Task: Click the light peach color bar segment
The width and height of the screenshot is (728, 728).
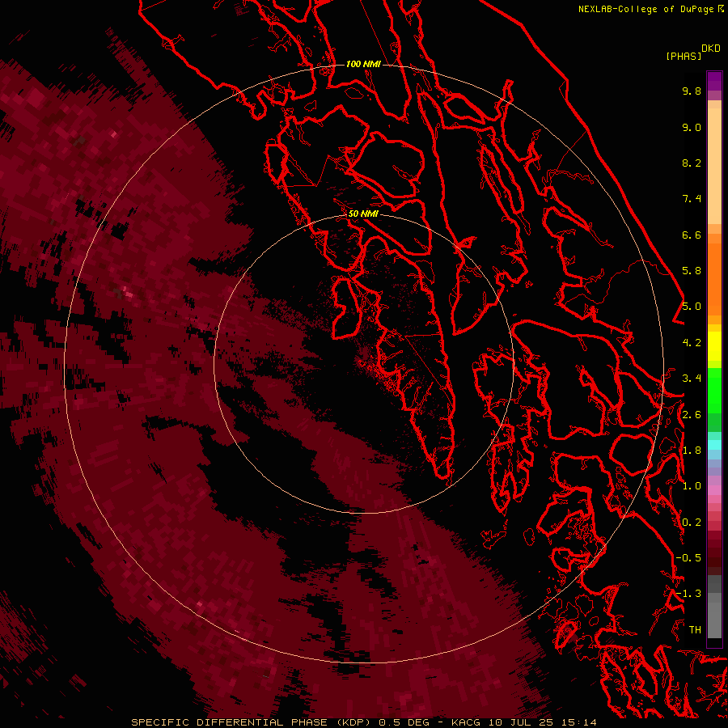Action: coord(714,166)
